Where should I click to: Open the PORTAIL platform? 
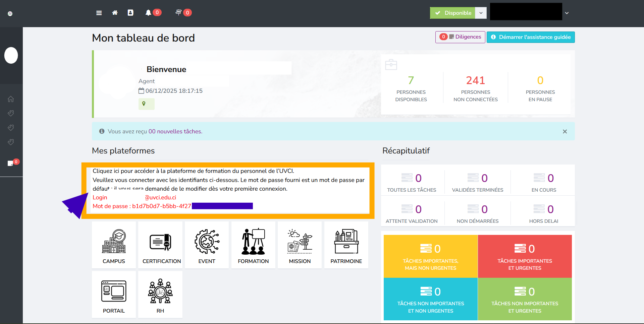[114, 295]
